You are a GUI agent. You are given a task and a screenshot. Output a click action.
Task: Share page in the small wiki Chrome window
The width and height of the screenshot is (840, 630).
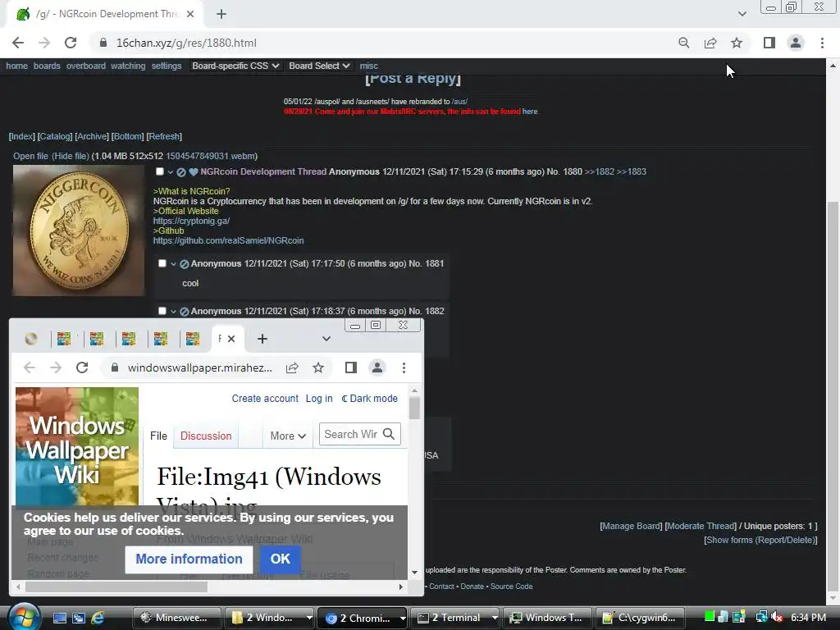click(292, 367)
